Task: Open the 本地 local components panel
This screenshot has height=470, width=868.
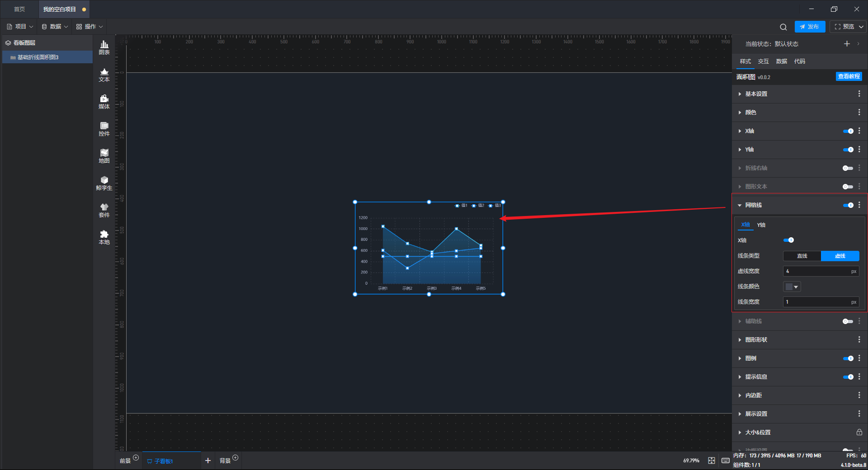Action: (x=104, y=237)
